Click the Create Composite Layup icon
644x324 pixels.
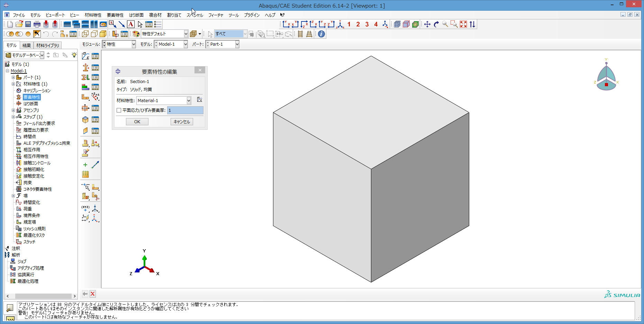[x=85, y=87]
